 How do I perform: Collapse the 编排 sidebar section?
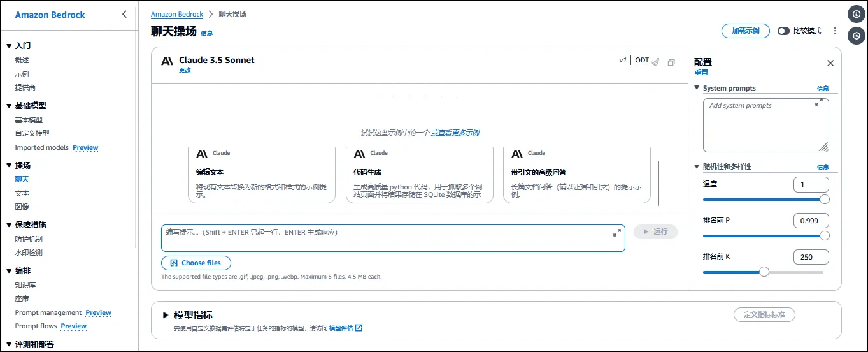pos(9,271)
